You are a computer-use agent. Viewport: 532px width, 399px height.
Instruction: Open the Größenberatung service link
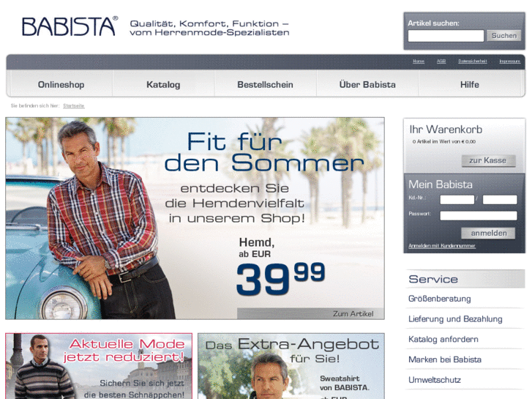(439, 299)
